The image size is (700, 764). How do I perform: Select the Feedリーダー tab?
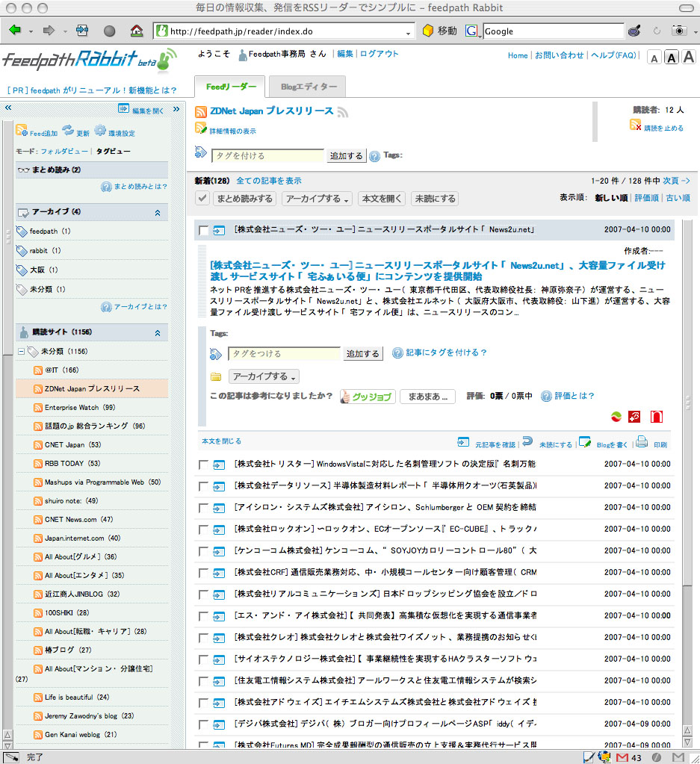tap(230, 87)
